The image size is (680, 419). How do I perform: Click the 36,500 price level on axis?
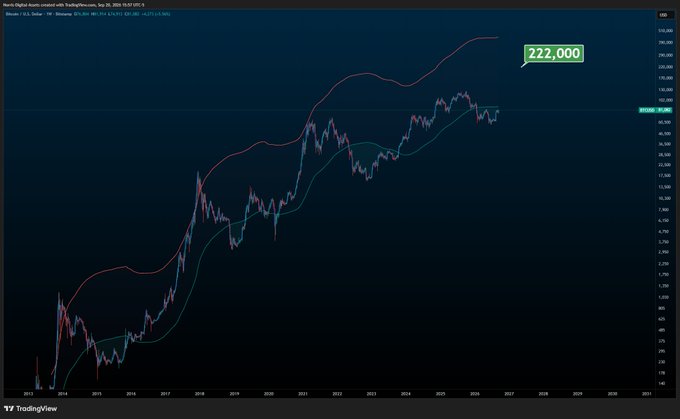pyautogui.click(x=664, y=144)
